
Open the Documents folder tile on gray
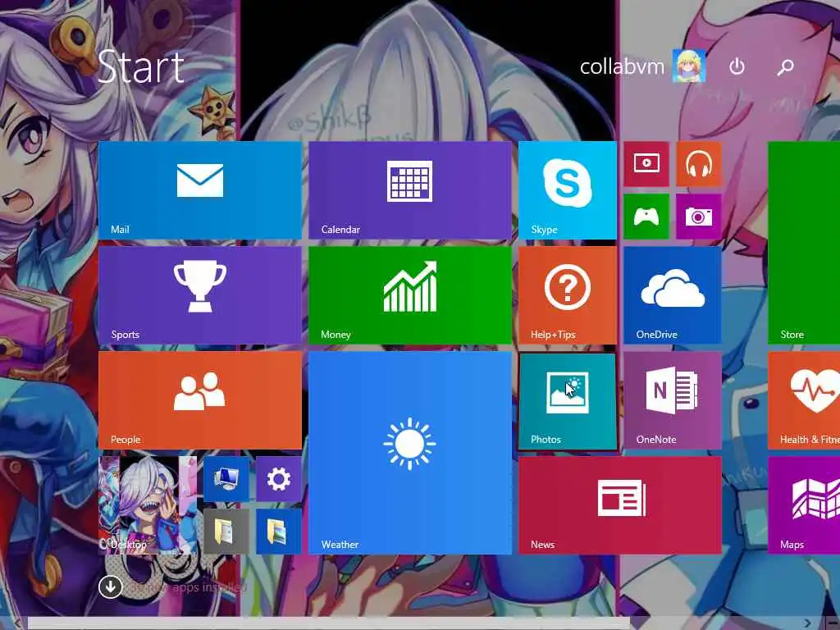[x=226, y=532]
